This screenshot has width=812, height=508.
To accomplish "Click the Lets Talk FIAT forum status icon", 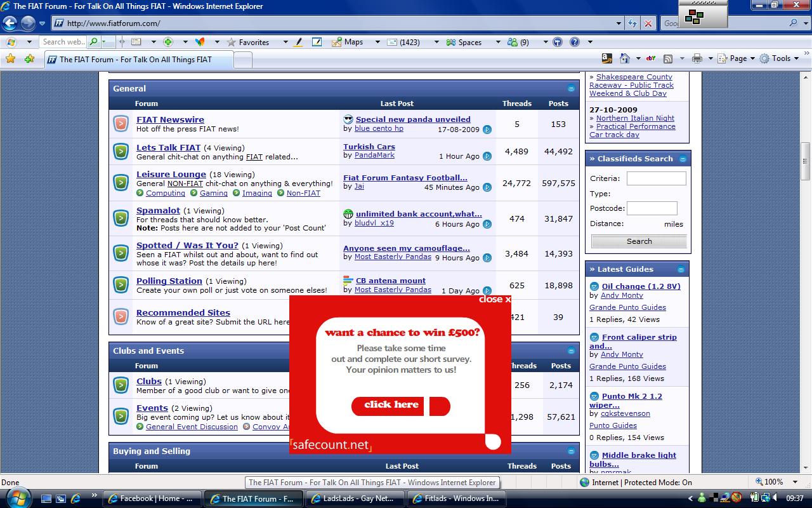I will (121, 152).
